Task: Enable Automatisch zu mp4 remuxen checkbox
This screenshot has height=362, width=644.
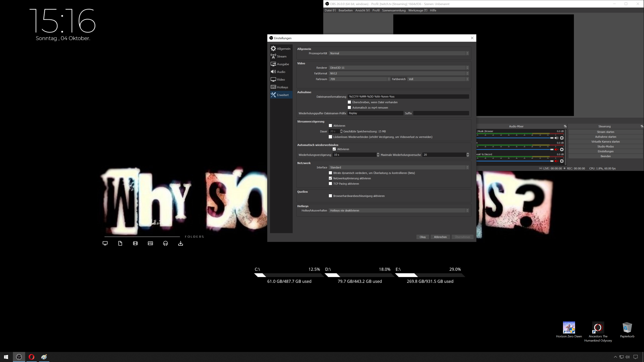Action: (x=349, y=108)
